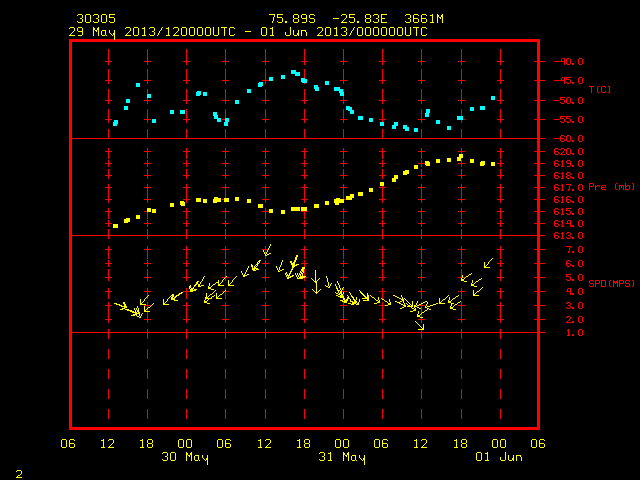Click the 613.0 pressure tick label
This screenshot has width=640, height=480.
coord(568,236)
